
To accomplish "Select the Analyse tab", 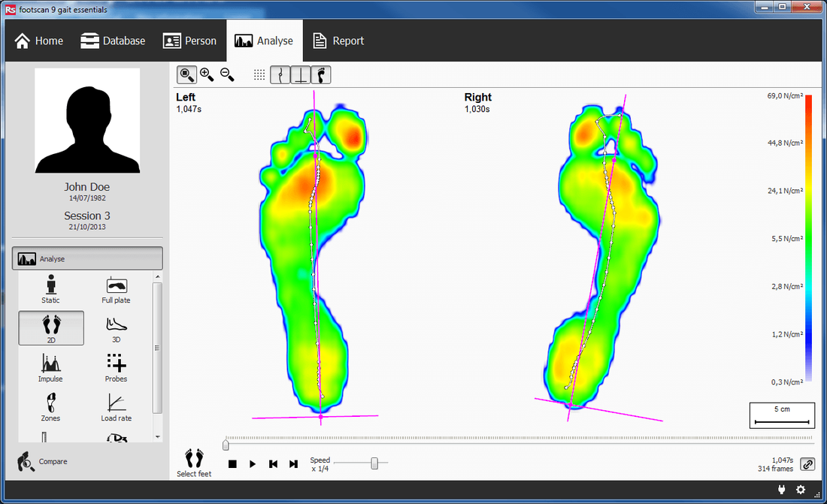I will (264, 41).
